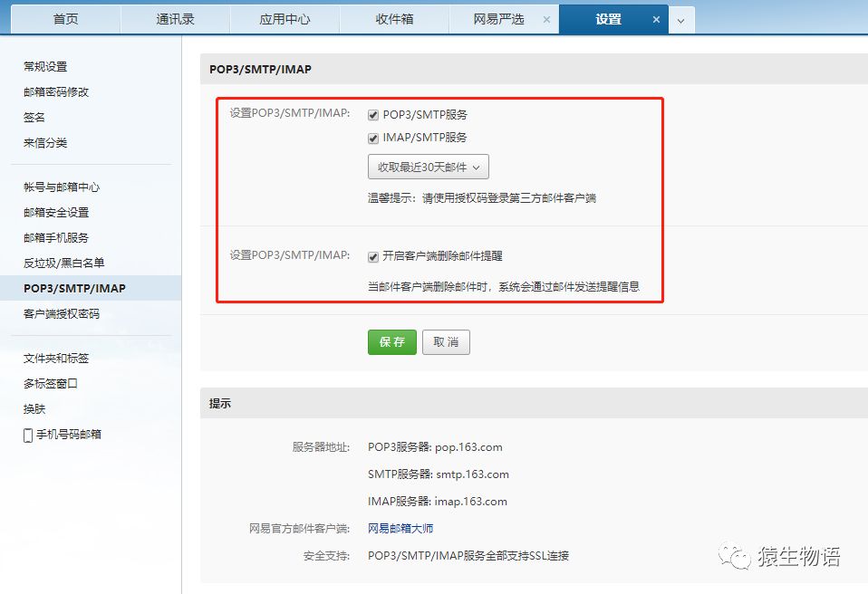This screenshot has height=594, width=868.
Task: Open 反垃圾/黑白名单 settings
Action: point(63,263)
